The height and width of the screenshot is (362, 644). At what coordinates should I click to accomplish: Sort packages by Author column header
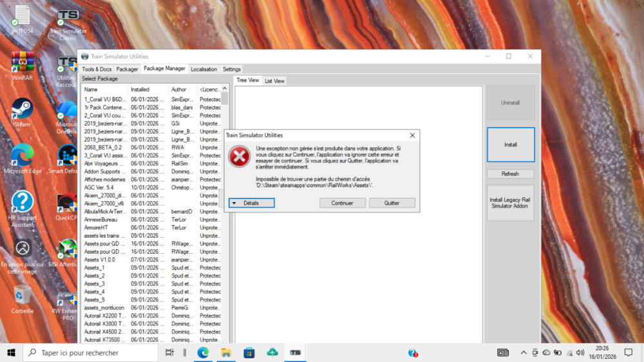tap(182, 90)
